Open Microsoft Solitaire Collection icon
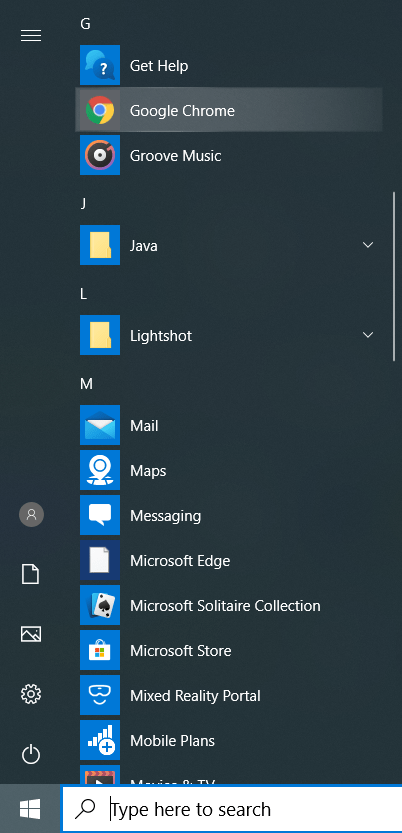 coord(100,605)
